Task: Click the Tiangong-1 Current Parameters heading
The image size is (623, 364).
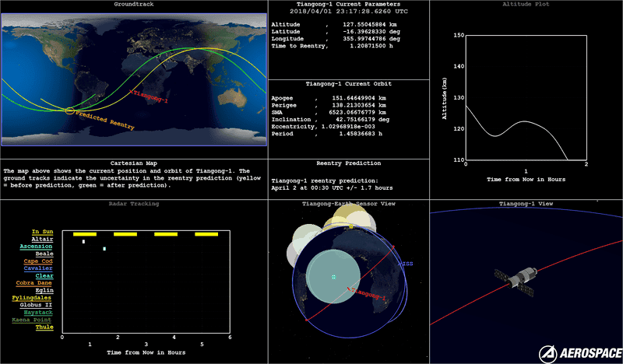Action: pos(349,5)
